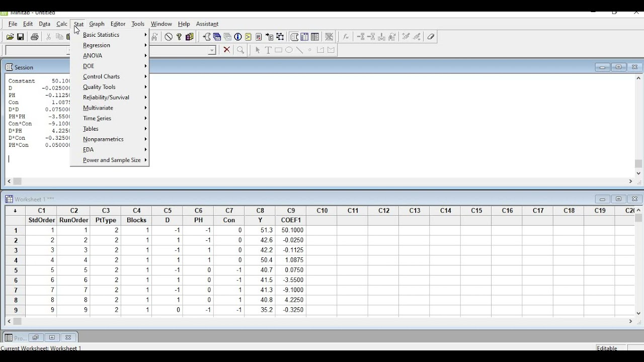Select the arrow pointer graph tool
This screenshot has height=362, width=644.
coord(258,50)
